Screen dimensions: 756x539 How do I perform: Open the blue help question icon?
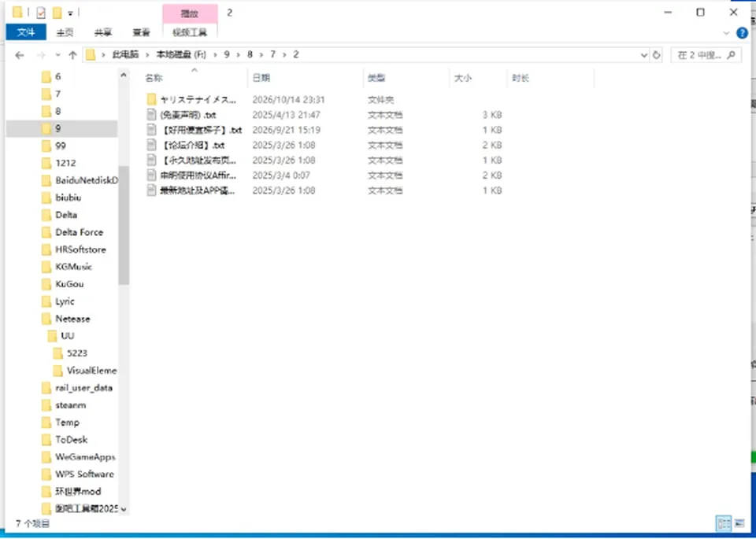(x=742, y=33)
